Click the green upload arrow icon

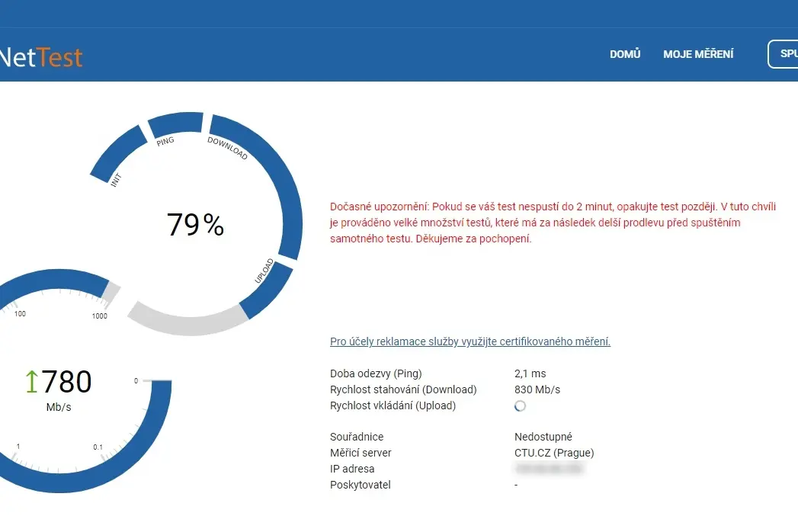click(x=31, y=381)
